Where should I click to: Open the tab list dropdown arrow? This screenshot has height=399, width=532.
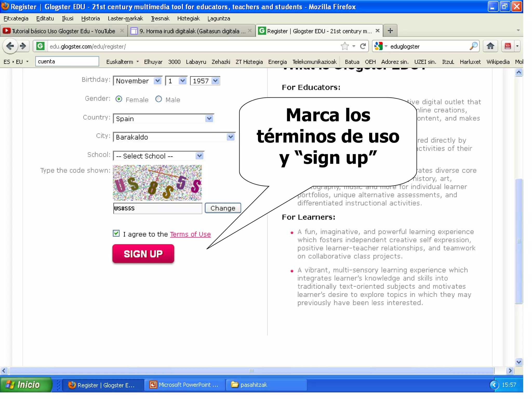[x=518, y=30]
